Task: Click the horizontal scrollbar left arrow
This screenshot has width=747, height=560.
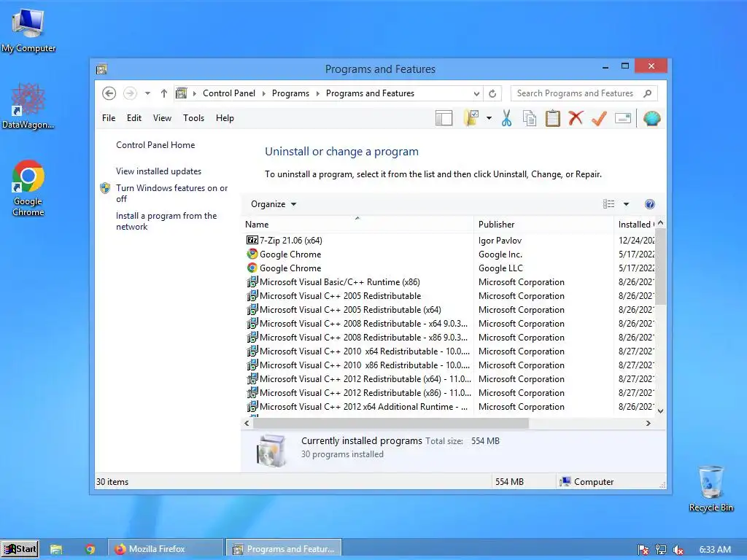Action: 247,423
